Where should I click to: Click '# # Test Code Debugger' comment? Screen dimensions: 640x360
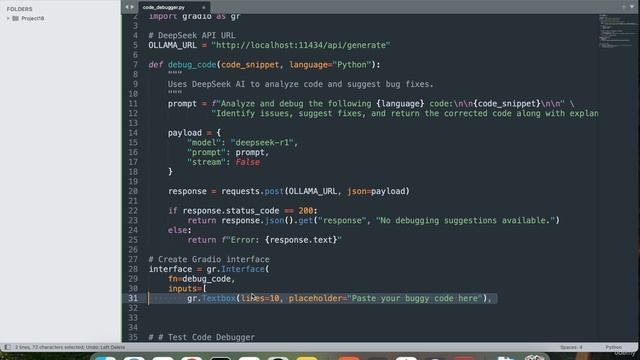tap(202, 337)
